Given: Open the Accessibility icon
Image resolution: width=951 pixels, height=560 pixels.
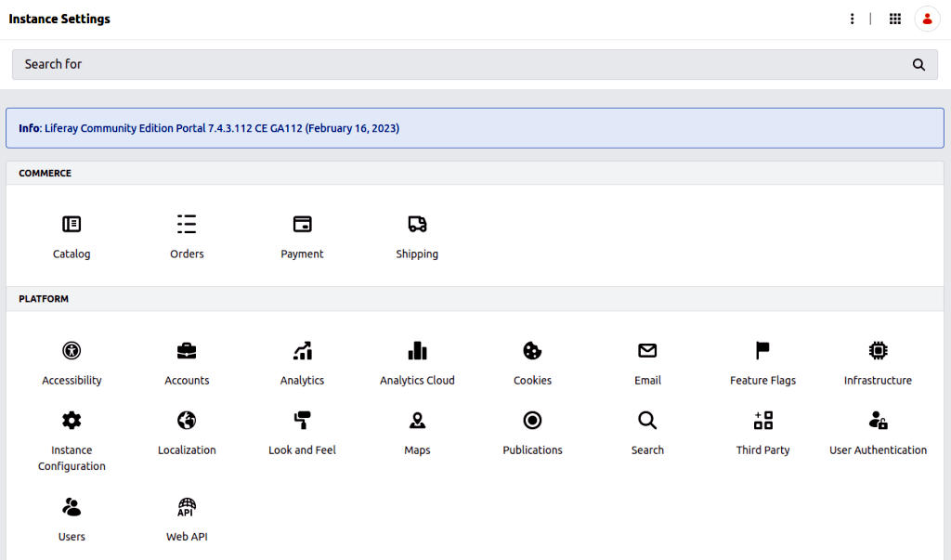Looking at the screenshot, I should tap(72, 350).
